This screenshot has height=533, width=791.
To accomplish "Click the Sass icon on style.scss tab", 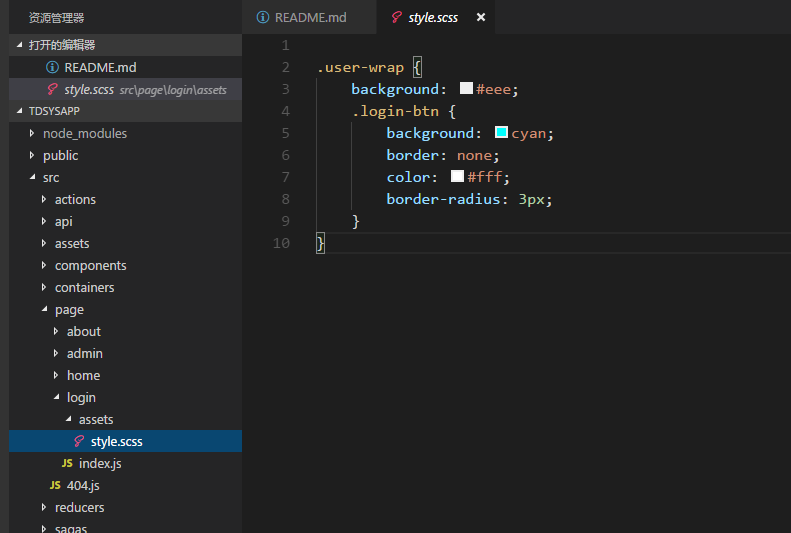I will point(397,17).
